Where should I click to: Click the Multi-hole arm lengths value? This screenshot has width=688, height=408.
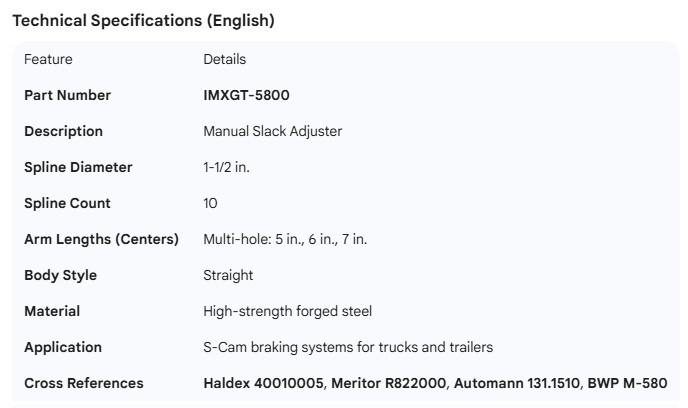tap(285, 239)
